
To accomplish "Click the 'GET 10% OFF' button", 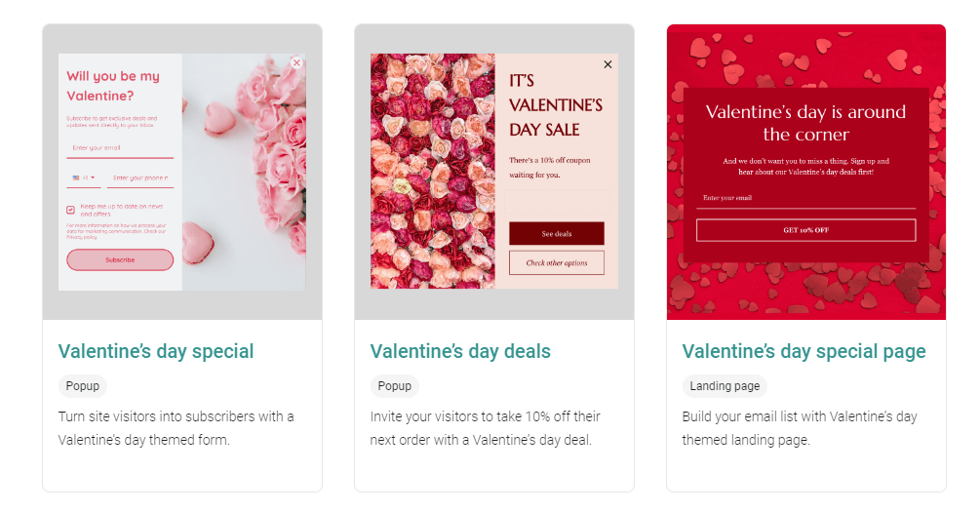I will click(805, 230).
